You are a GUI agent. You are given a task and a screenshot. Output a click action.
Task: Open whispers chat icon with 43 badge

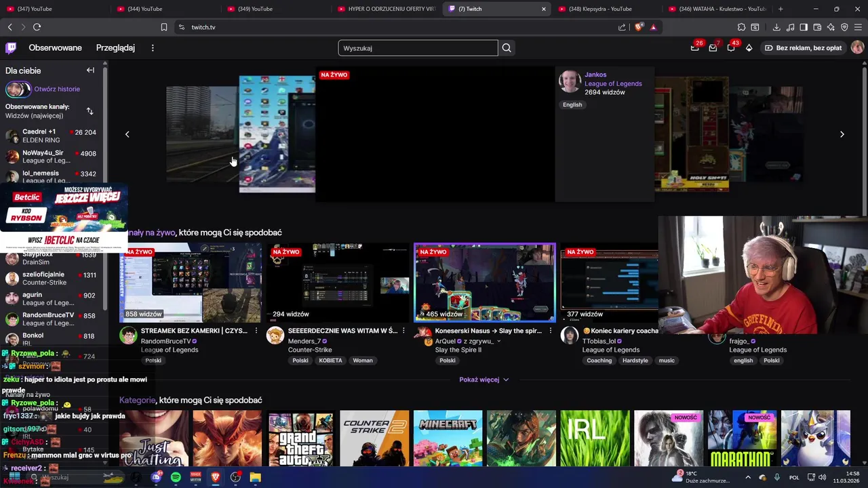click(x=731, y=47)
